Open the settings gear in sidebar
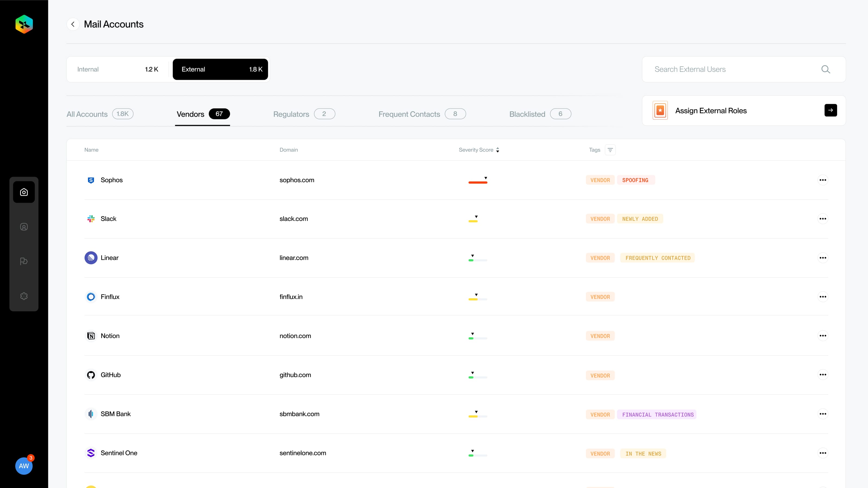 point(24,296)
